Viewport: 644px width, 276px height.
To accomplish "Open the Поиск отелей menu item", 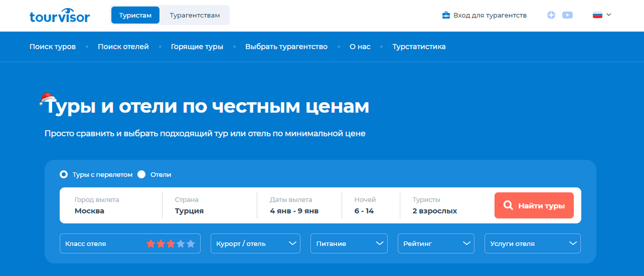I will click(x=123, y=47).
